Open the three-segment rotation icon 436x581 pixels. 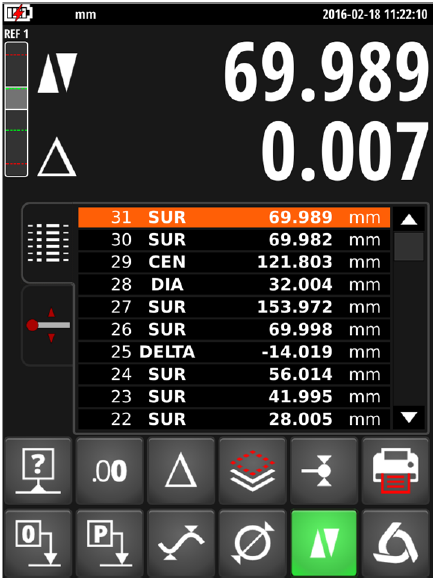(395, 543)
